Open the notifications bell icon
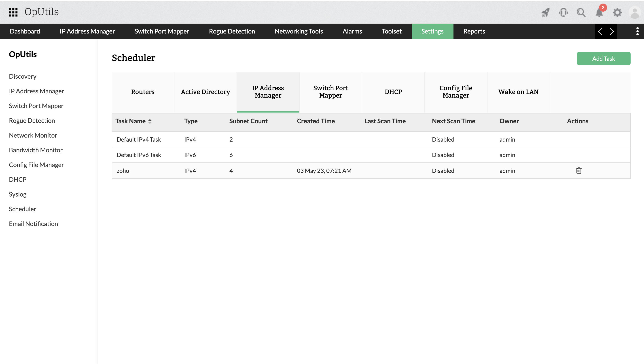Image resolution: width=644 pixels, height=364 pixels. [599, 12]
